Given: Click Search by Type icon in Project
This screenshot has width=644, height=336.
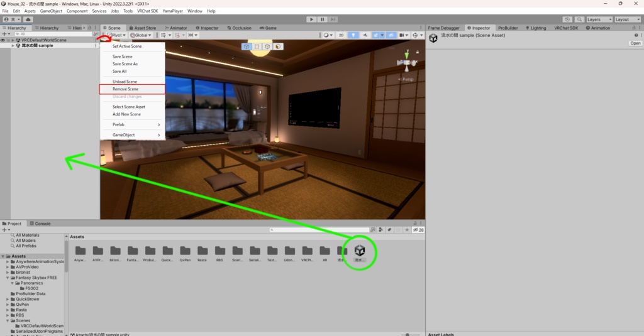Looking at the screenshot, I should (380, 230).
